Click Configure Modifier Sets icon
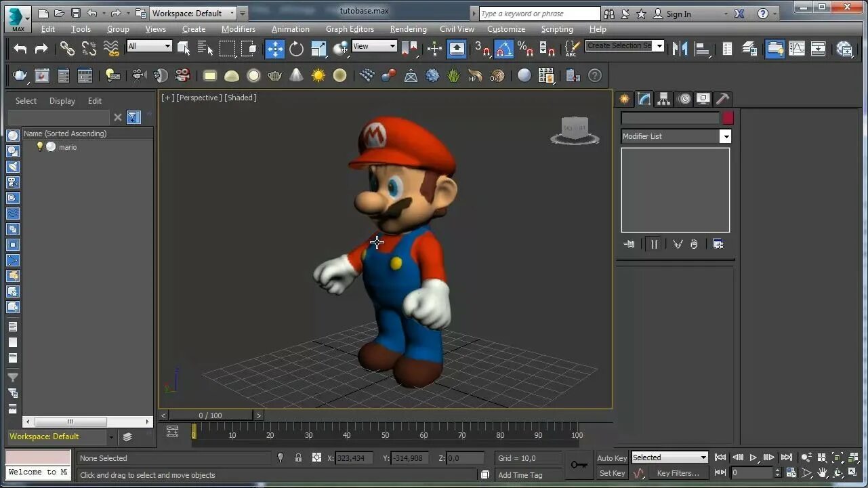 point(718,244)
